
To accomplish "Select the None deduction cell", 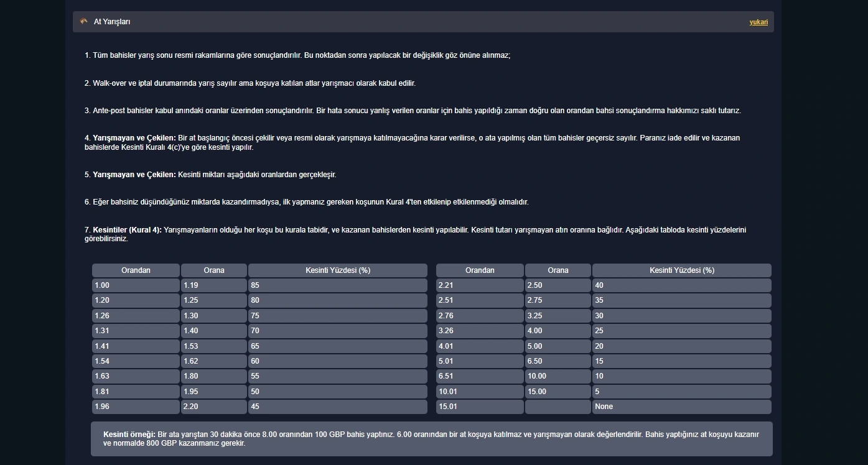I will tap(682, 407).
